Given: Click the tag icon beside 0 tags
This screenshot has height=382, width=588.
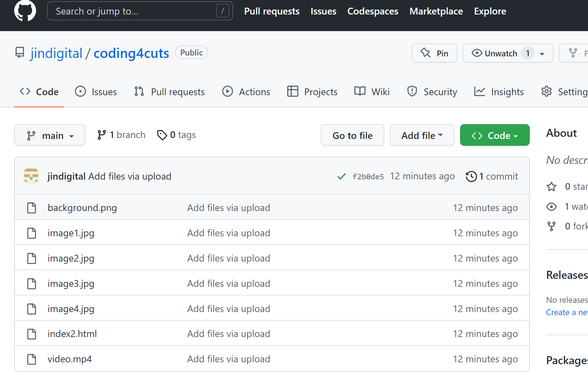Looking at the screenshot, I should click(x=162, y=135).
